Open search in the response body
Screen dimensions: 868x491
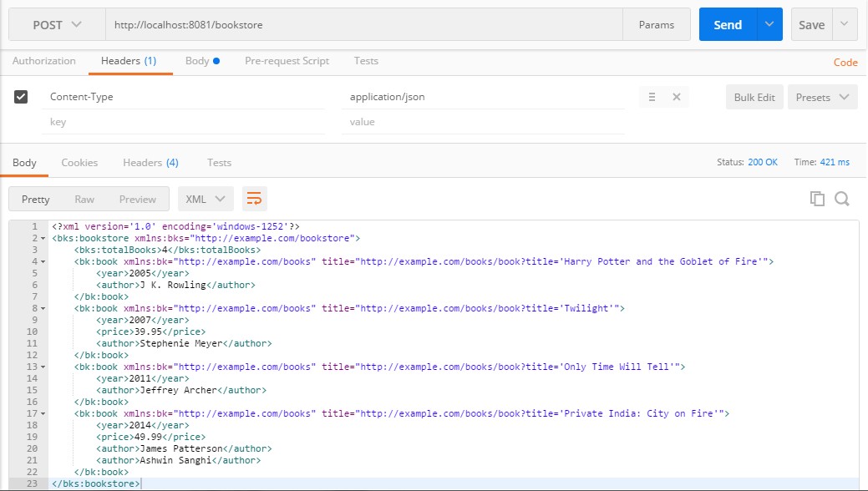click(x=841, y=199)
